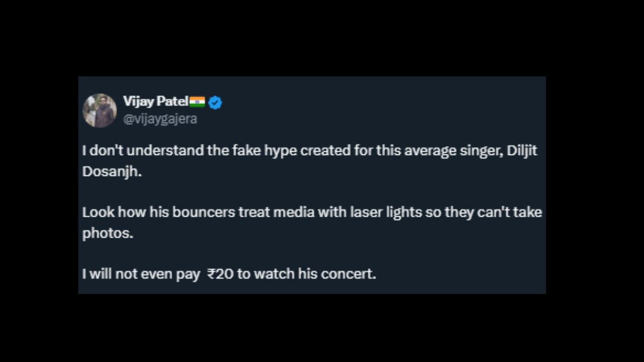The width and height of the screenshot is (644, 362).
Task: Click the word "photos." in the tweet
Action: tap(107, 234)
